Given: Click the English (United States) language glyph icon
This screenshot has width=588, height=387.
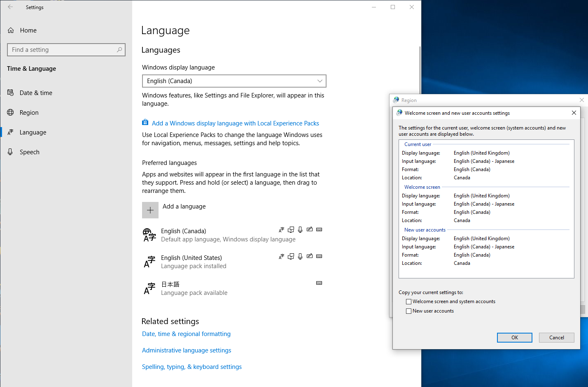Looking at the screenshot, I should (x=149, y=262).
